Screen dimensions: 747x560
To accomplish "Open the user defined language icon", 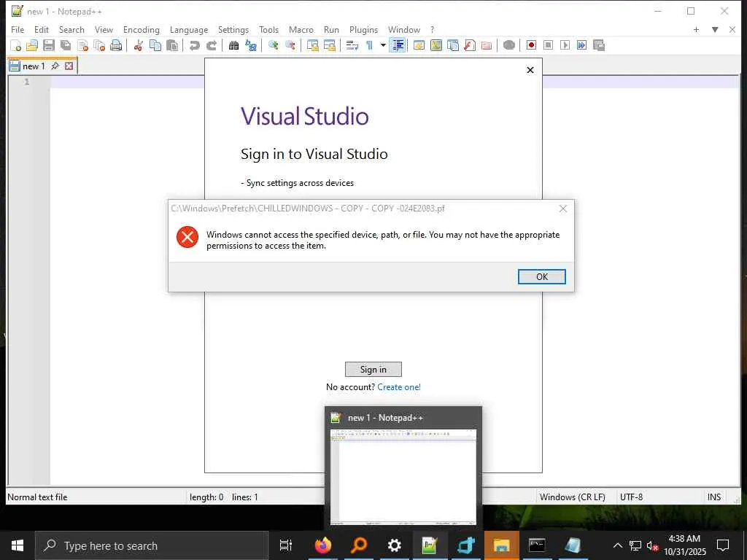I will click(x=419, y=45).
